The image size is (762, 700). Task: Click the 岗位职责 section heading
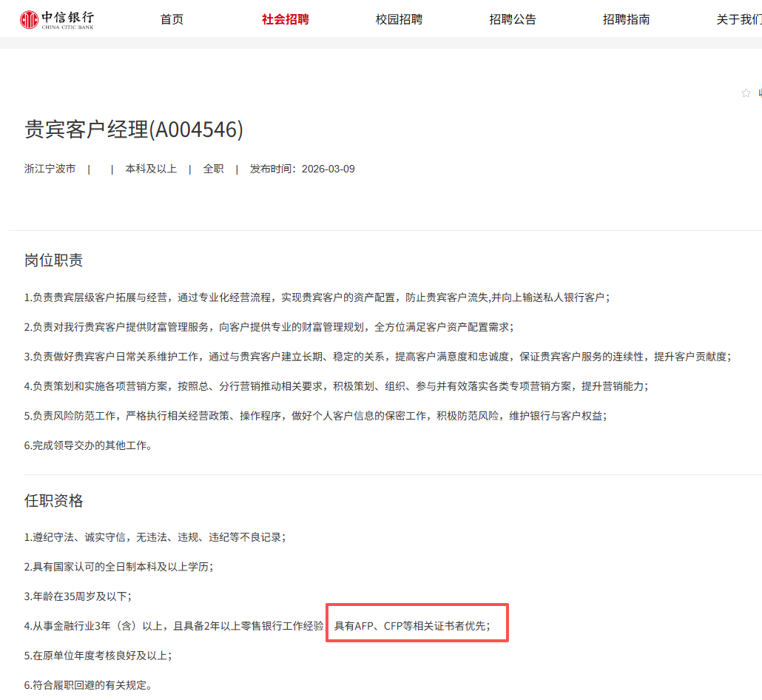(x=54, y=260)
